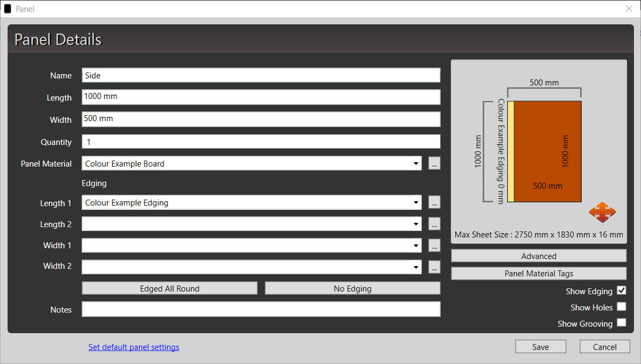Click the No Edging button
This screenshot has width=641, height=364.
[352, 288]
